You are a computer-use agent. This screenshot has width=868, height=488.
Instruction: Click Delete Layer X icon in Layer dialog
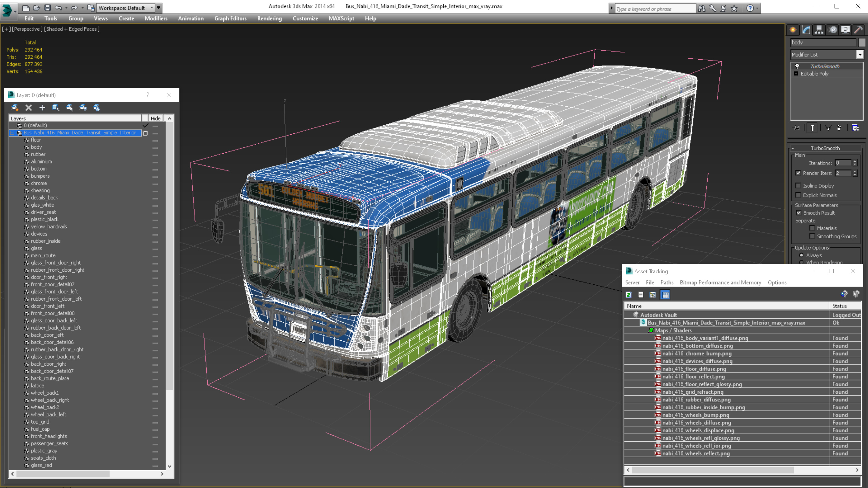[29, 108]
